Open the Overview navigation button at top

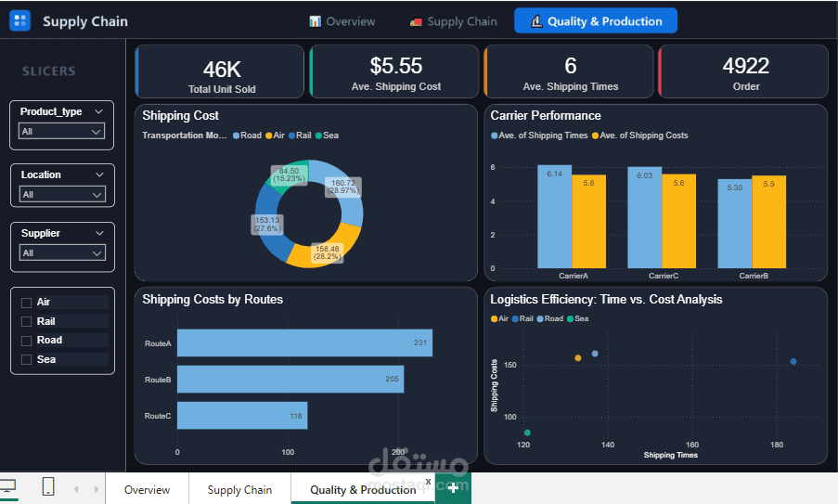pos(342,21)
